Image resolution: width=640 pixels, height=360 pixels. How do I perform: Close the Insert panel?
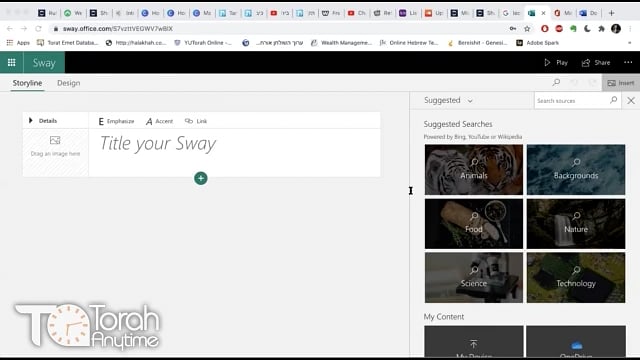(x=631, y=100)
